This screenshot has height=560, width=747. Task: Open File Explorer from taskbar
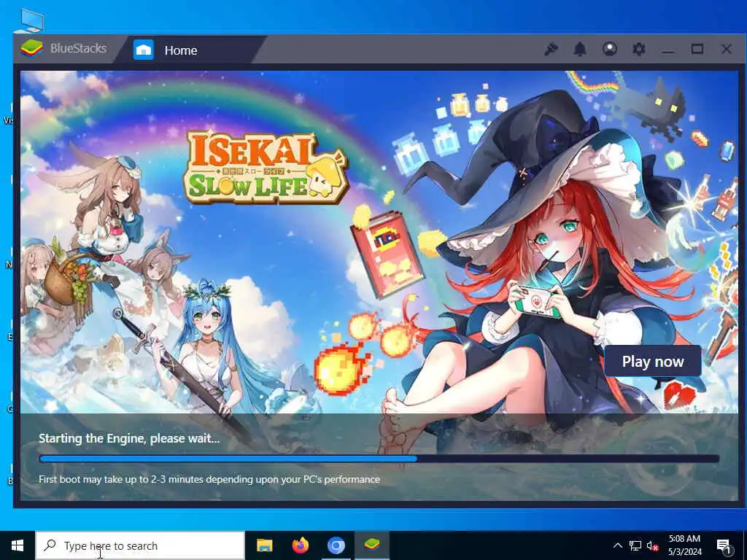(264, 545)
